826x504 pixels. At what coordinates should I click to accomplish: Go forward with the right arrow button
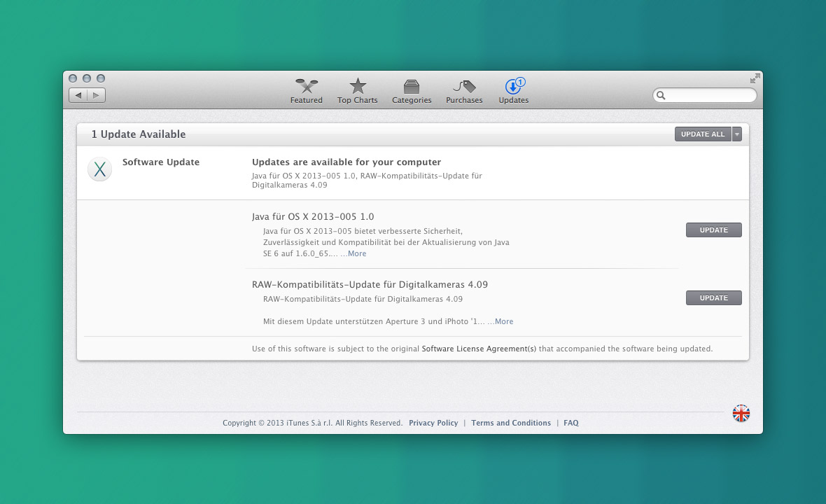(97, 95)
